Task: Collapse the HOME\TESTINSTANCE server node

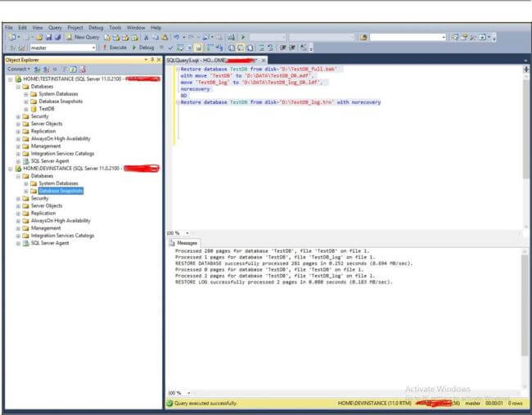Action: pos(10,79)
